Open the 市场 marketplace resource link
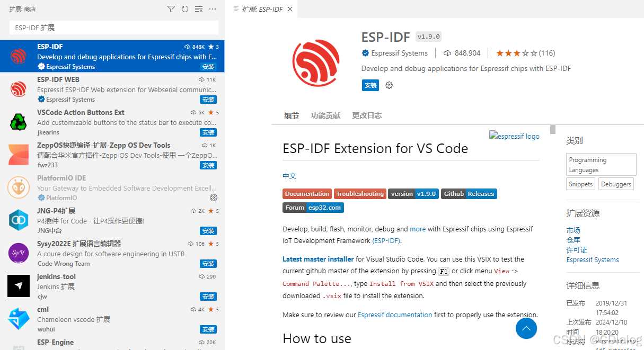The image size is (644, 350). pos(573,230)
